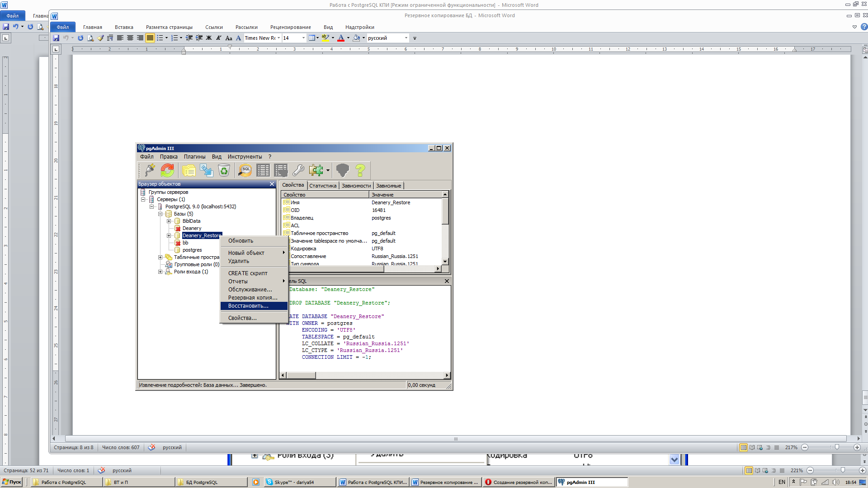Click the text highlight color icon
The image size is (868, 488).
(x=325, y=38)
